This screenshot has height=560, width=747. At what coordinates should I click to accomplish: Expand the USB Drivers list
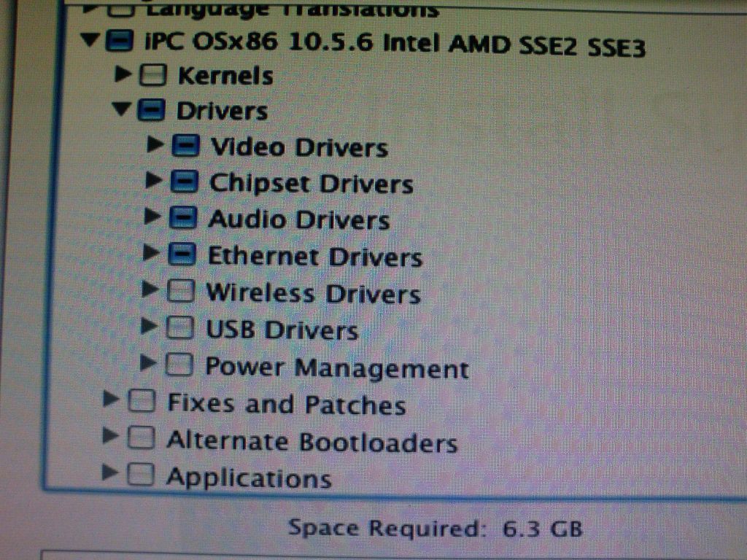(x=150, y=326)
